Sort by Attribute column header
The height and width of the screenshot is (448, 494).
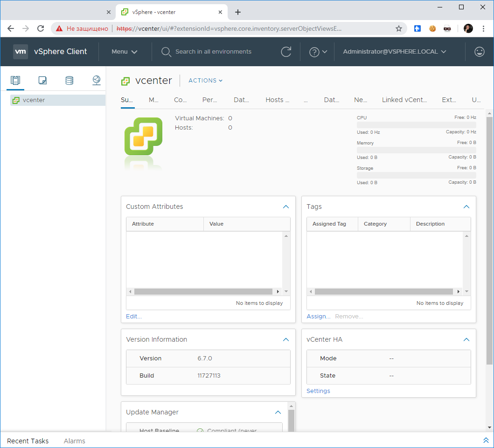point(165,224)
